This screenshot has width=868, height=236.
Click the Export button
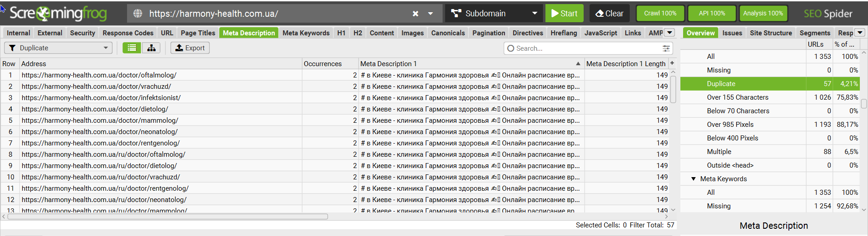click(x=190, y=48)
